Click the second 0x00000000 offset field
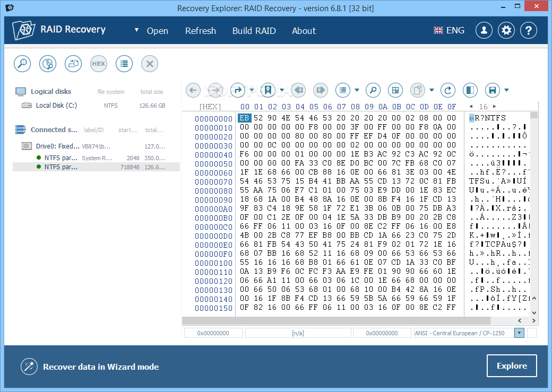The width and height of the screenshot is (552, 392). (x=382, y=333)
